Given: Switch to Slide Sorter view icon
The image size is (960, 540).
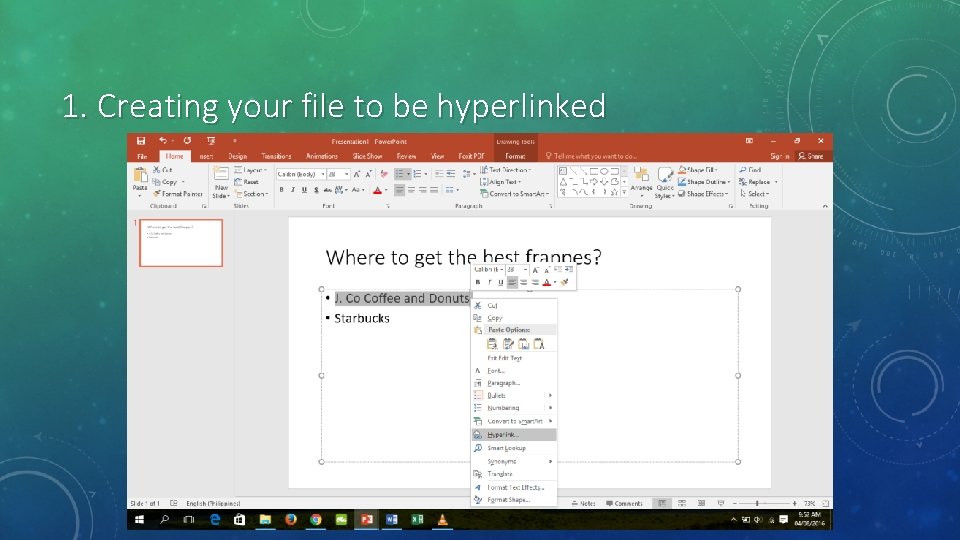Looking at the screenshot, I should (x=682, y=503).
